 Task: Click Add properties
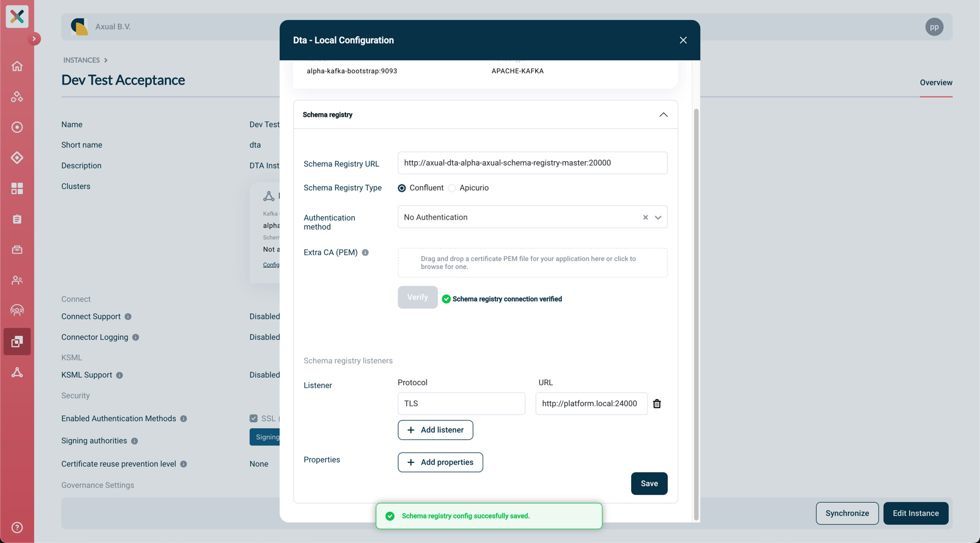pyautogui.click(x=440, y=462)
